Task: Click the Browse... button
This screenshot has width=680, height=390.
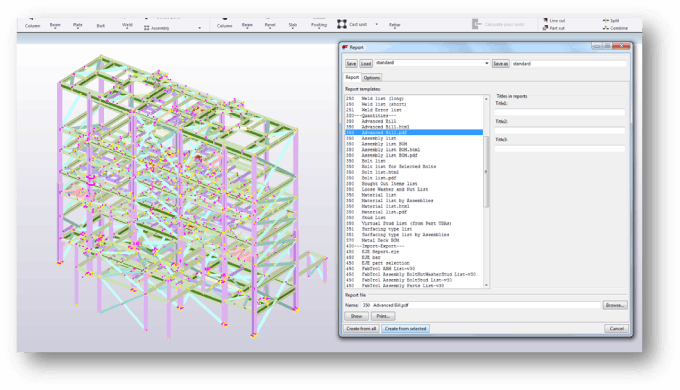Action: [x=615, y=305]
